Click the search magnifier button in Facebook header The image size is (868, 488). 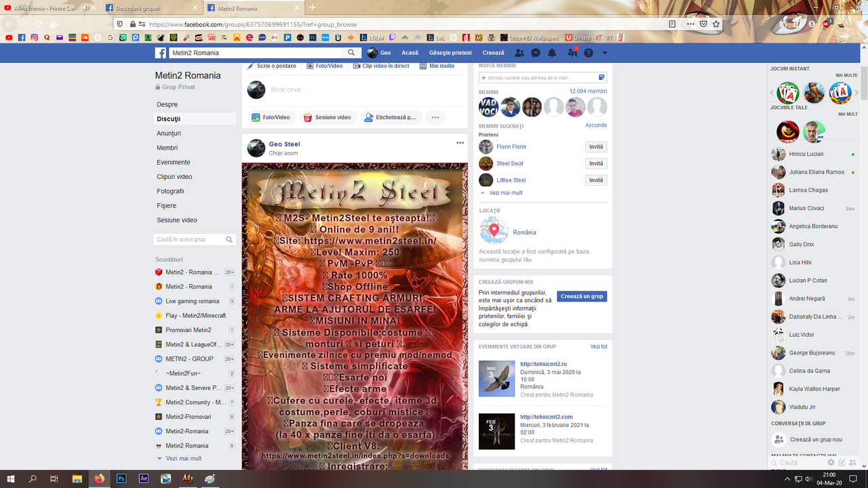click(351, 53)
